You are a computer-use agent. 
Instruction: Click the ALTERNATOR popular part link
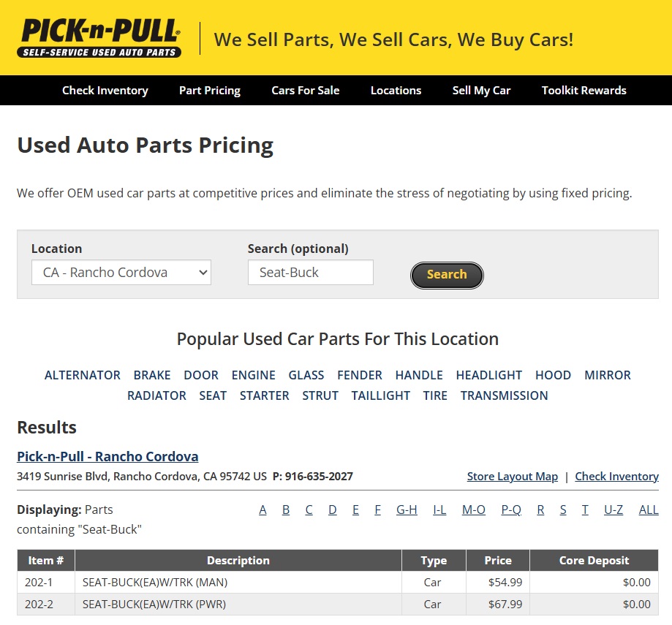tap(83, 375)
